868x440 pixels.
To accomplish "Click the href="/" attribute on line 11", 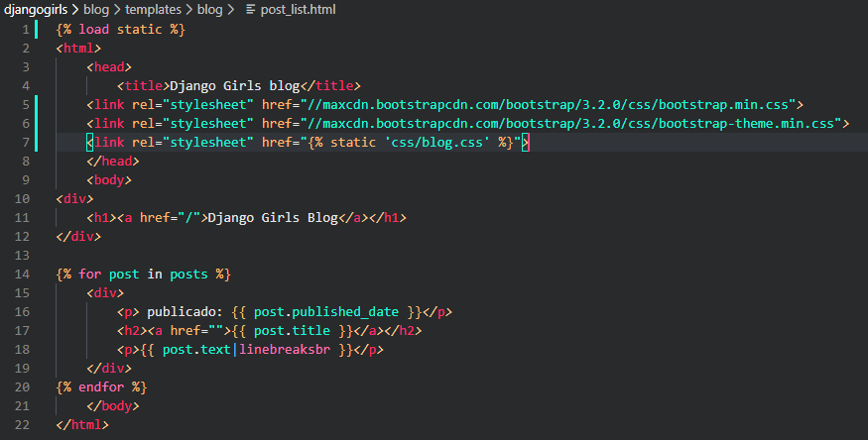I will click(170, 217).
